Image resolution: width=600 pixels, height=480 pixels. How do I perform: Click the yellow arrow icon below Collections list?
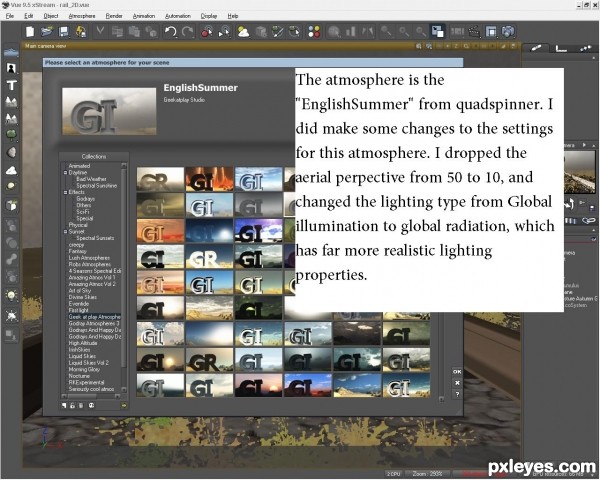point(124,405)
